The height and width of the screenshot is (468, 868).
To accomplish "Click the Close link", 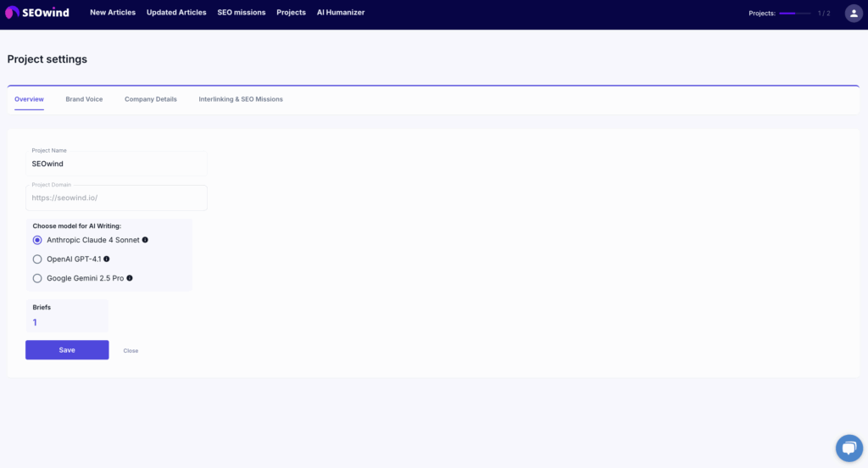I will tap(131, 350).
